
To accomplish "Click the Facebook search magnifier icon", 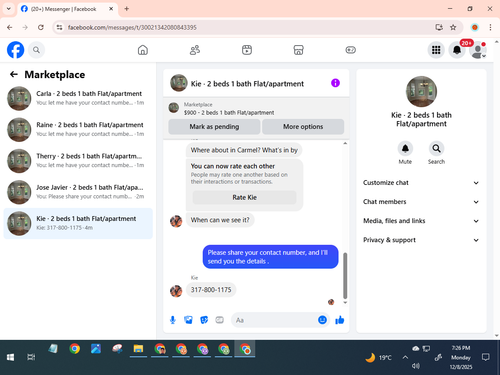I will pos(36,50).
